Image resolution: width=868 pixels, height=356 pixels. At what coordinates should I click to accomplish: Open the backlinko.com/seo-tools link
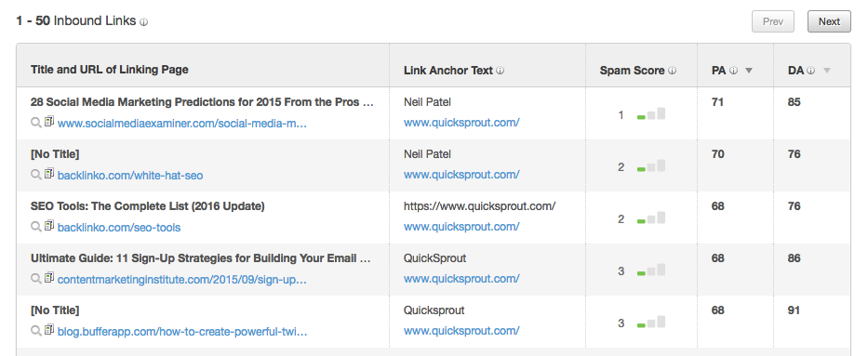coord(119,227)
